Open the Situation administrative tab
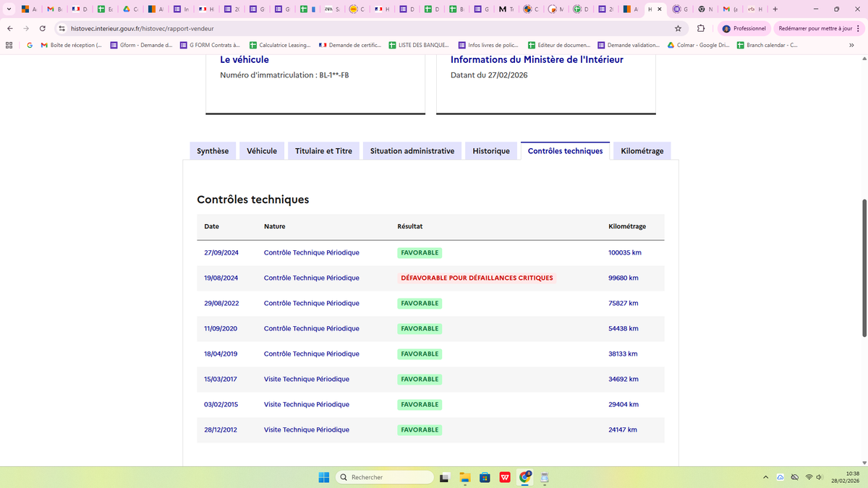868x488 pixels. [412, 151]
